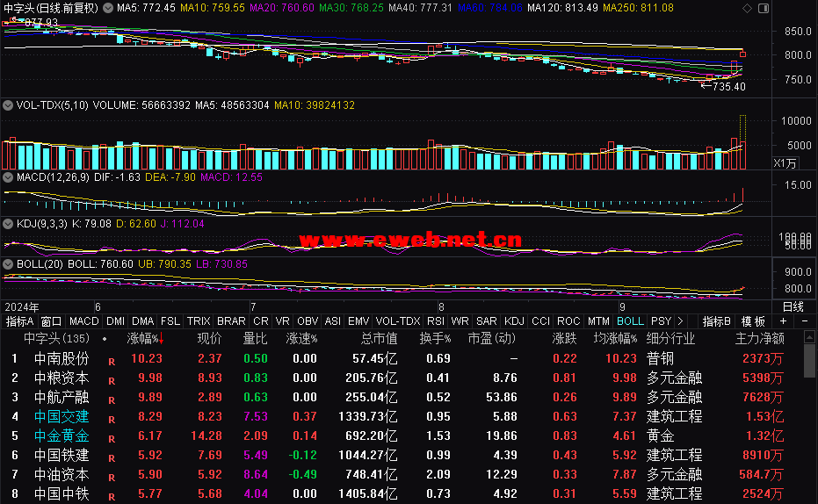Open the 中字头 chart title dropdown icon

pos(108,8)
